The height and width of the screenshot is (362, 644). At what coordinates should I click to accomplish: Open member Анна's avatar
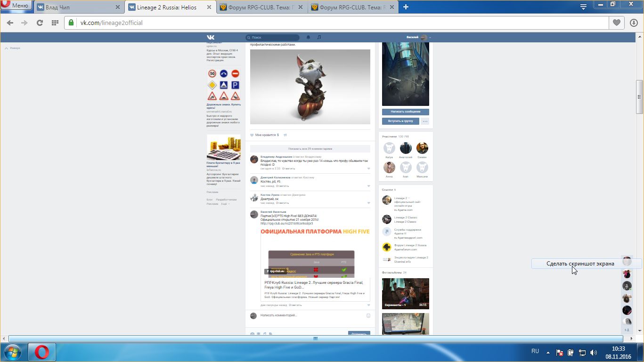click(389, 167)
